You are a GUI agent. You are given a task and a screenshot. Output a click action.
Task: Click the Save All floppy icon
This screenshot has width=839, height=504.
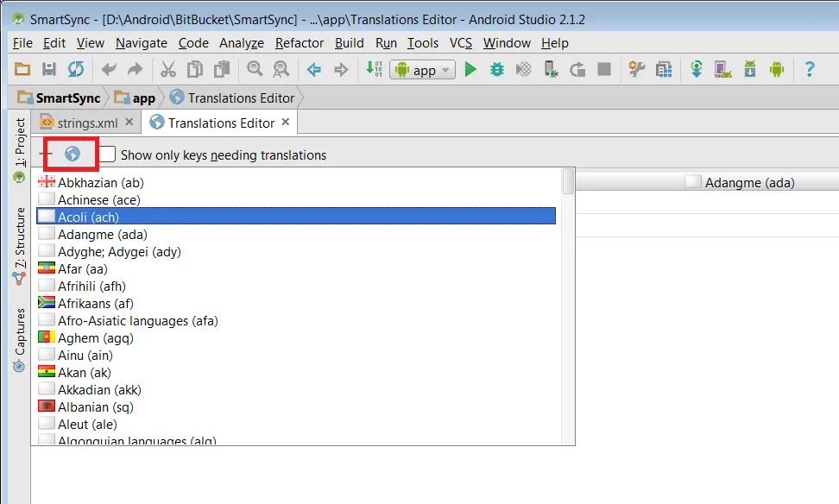pyautogui.click(x=49, y=69)
